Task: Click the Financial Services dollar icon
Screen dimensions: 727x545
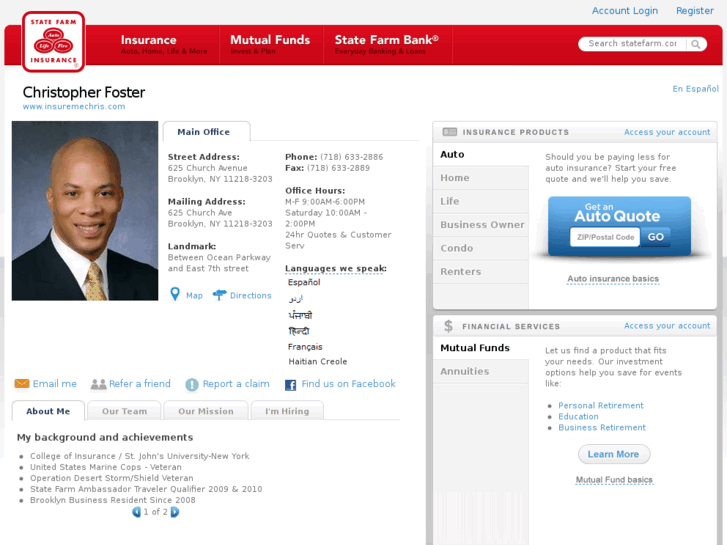Action: [x=448, y=326]
